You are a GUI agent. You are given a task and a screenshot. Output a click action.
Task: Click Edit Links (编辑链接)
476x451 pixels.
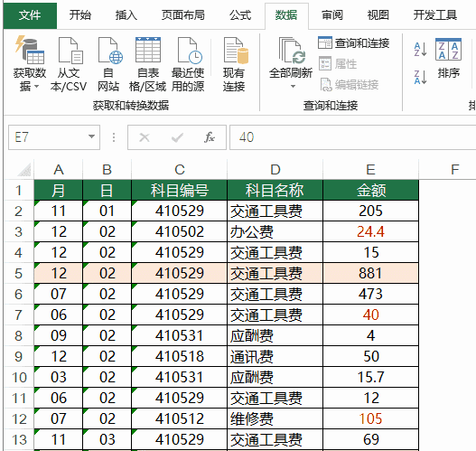[350, 85]
